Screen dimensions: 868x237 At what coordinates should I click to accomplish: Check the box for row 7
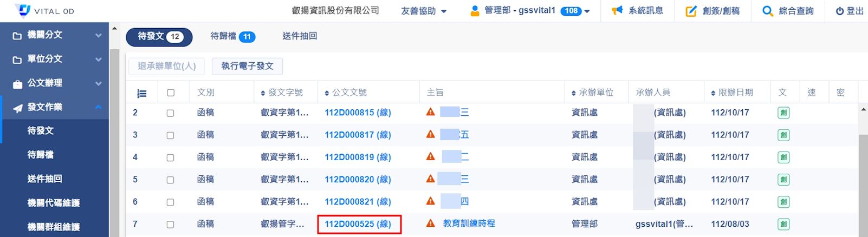(170, 224)
